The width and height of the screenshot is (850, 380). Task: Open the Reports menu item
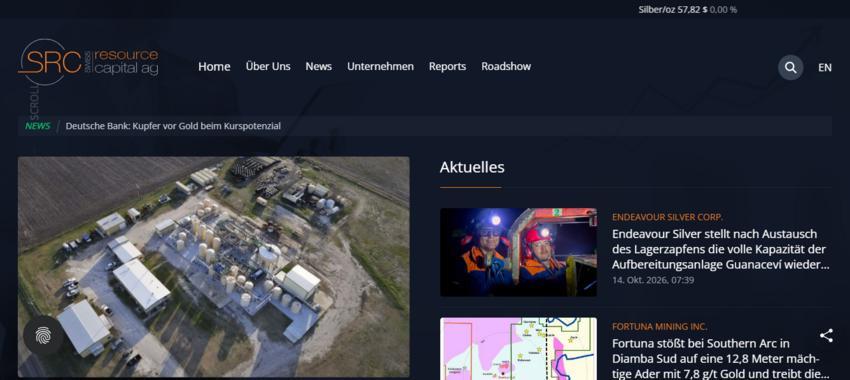pyautogui.click(x=447, y=67)
